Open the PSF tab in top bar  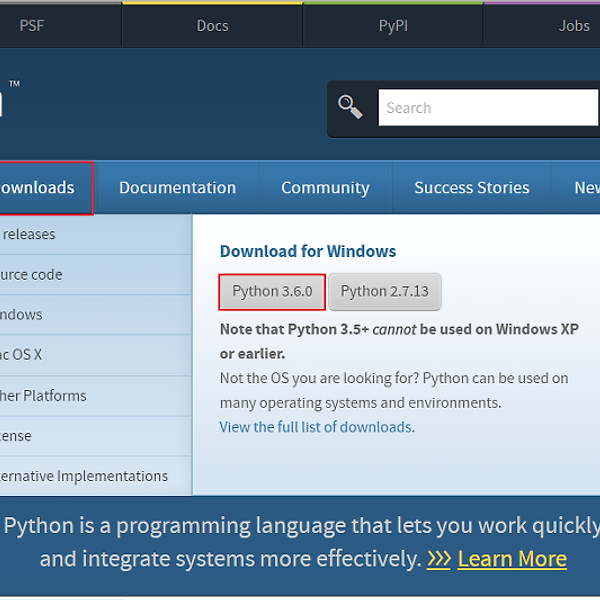coord(32,26)
